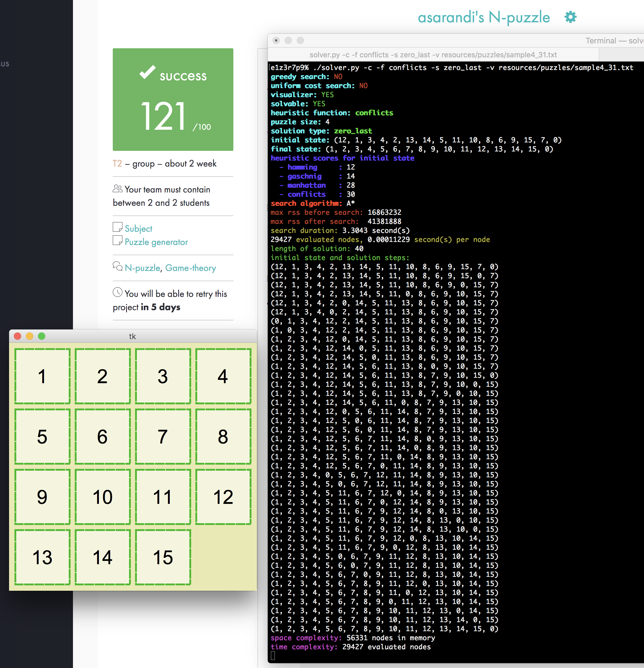This screenshot has width=644, height=668.
Task: Click the './solver.py -c -f conflicts' command line
Action: [x=452, y=68]
